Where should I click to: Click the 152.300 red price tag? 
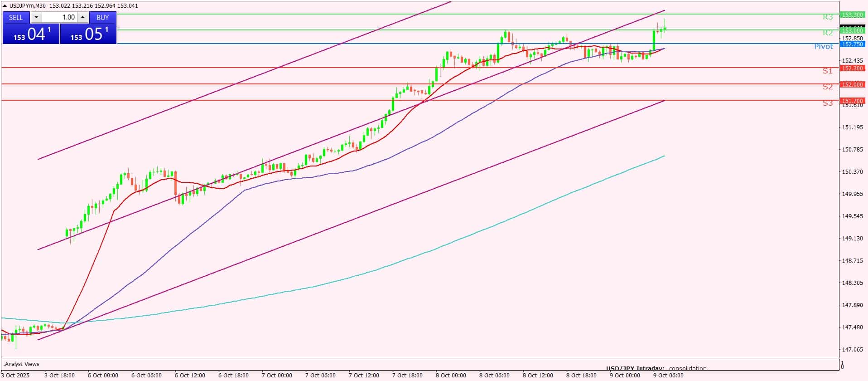point(852,68)
